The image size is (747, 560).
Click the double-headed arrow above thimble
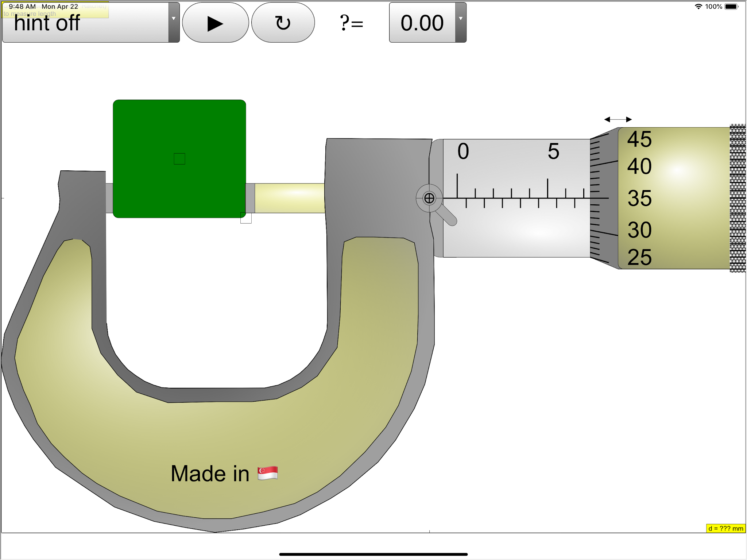(618, 119)
